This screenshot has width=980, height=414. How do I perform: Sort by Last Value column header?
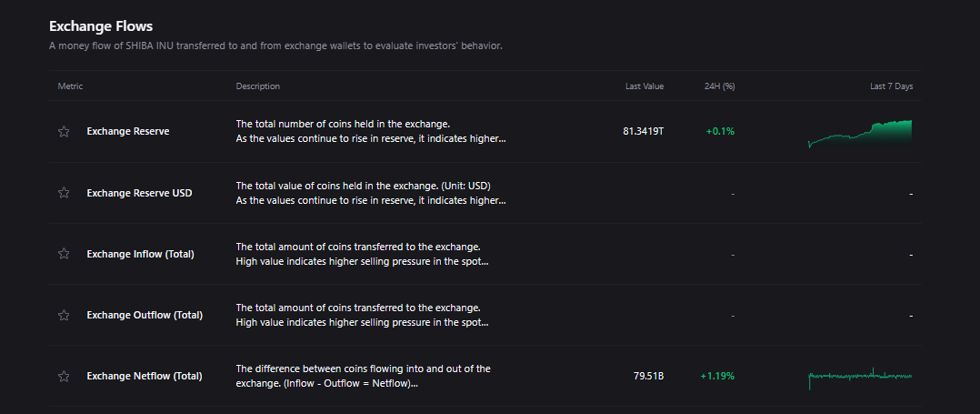645,86
